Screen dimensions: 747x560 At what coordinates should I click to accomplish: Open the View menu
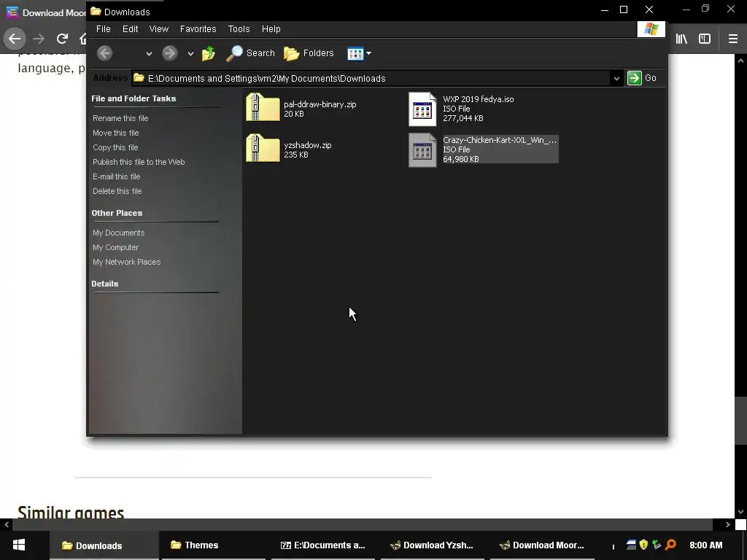click(x=158, y=29)
